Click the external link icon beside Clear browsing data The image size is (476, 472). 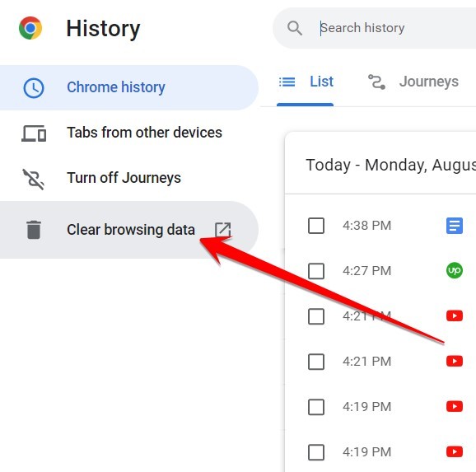[223, 230]
